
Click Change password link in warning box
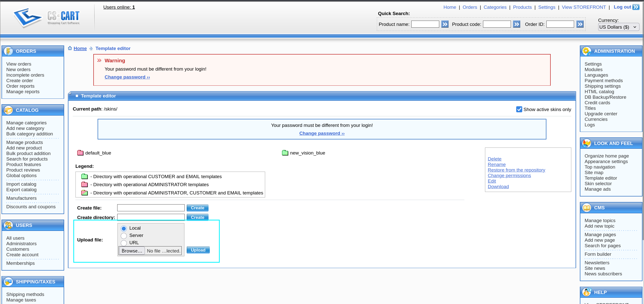[127, 77]
